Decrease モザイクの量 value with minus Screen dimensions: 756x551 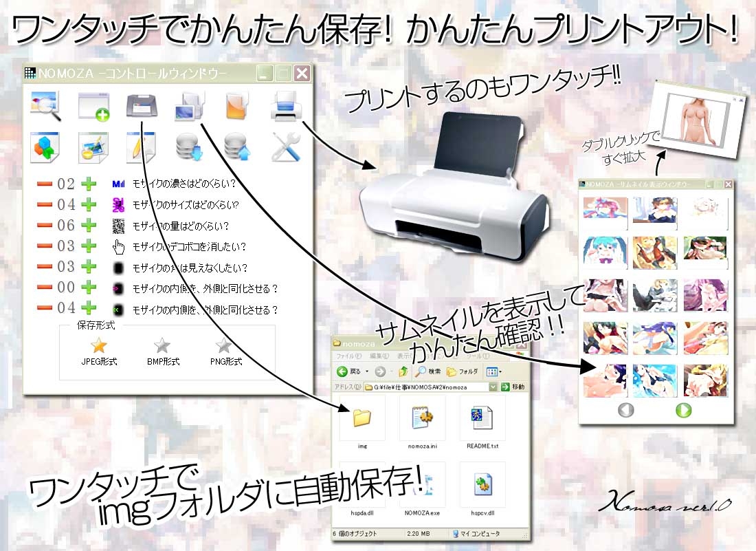coord(45,226)
